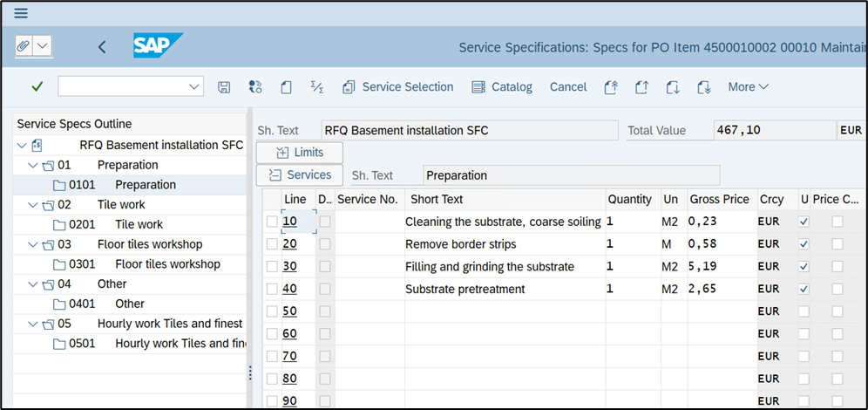Expand the More toolbar menu

point(748,86)
